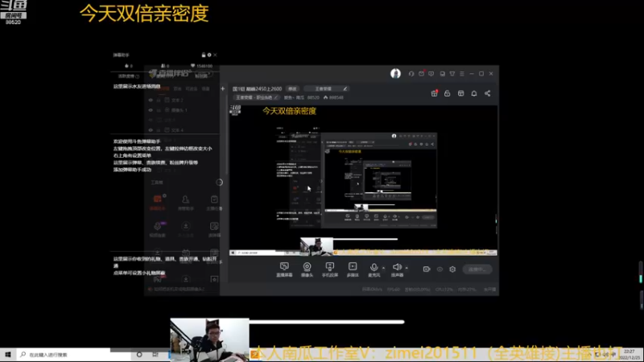Image resolution: width=644 pixels, height=362 pixels.
Task: Open Task View on the taskbar
Action: coord(155,355)
